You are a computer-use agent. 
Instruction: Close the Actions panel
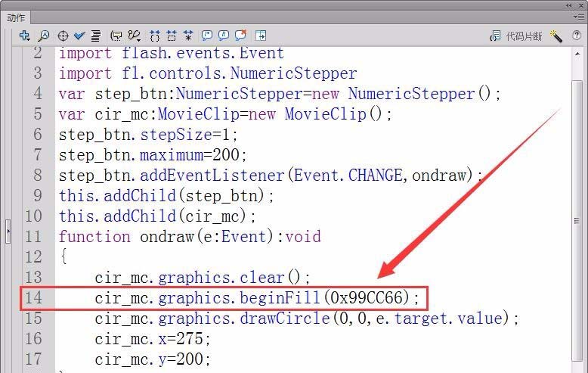point(581,5)
